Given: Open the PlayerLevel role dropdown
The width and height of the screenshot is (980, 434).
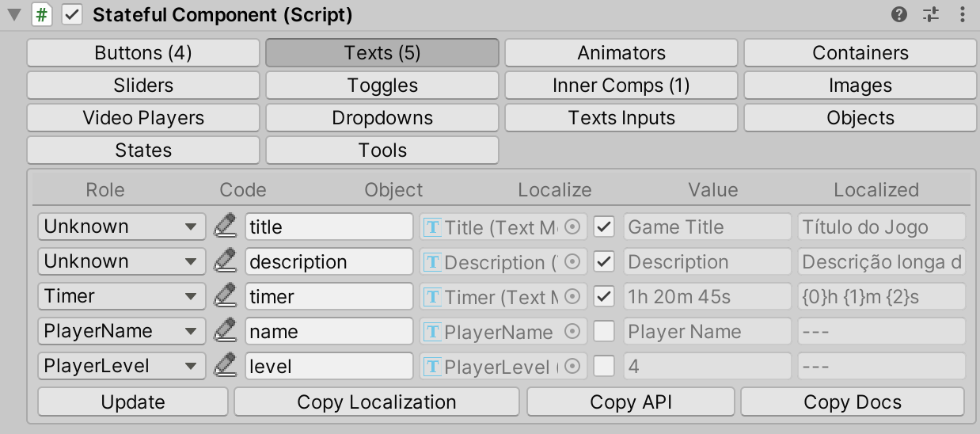Looking at the screenshot, I should click(121, 366).
